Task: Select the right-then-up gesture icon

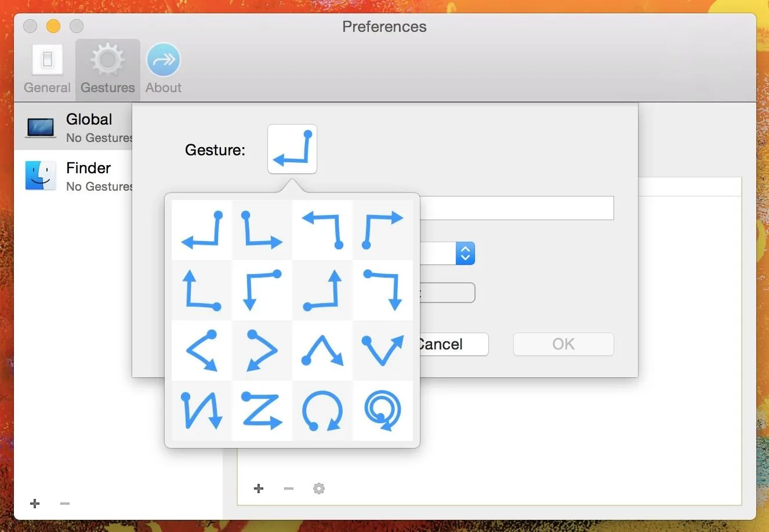Action: point(322,290)
